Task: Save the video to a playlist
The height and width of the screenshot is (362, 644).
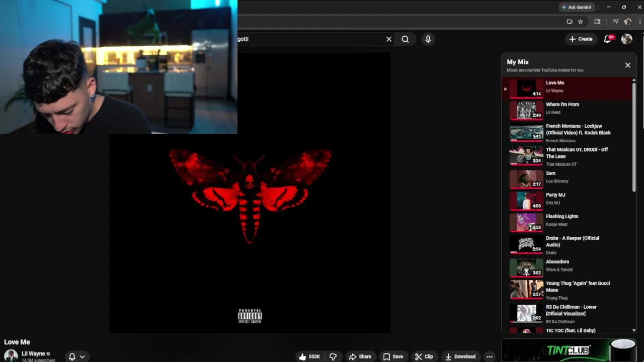Action: [393, 356]
